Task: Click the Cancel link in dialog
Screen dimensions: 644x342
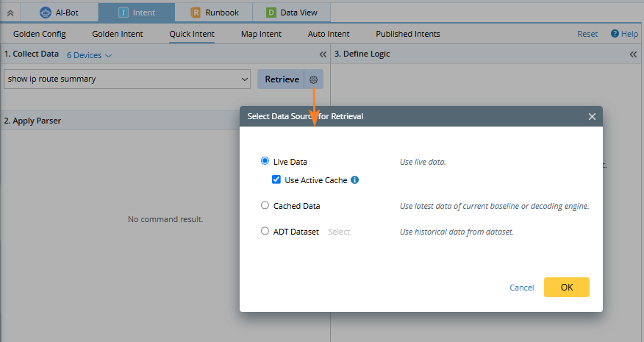Action: pyautogui.click(x=521, y=288)
